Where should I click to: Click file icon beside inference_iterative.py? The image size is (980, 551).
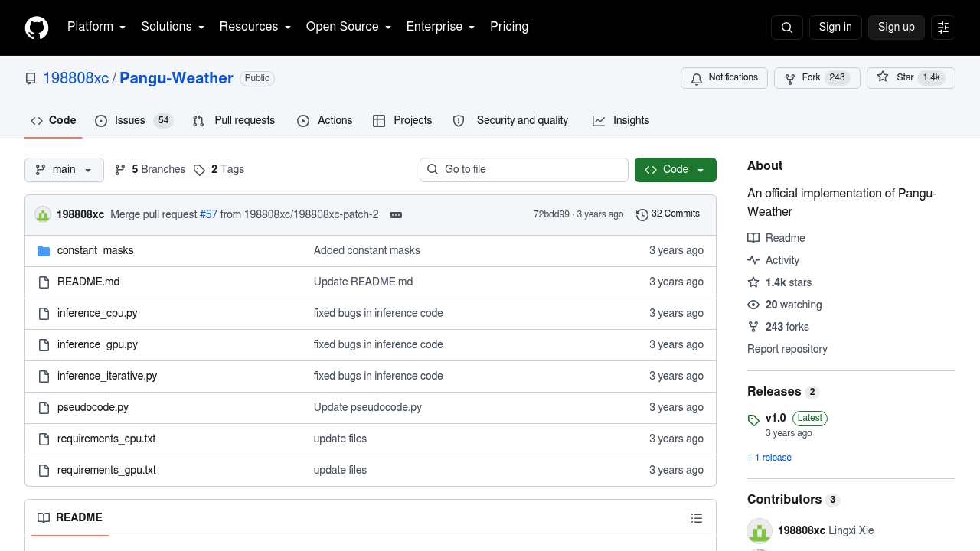[44, 377]
